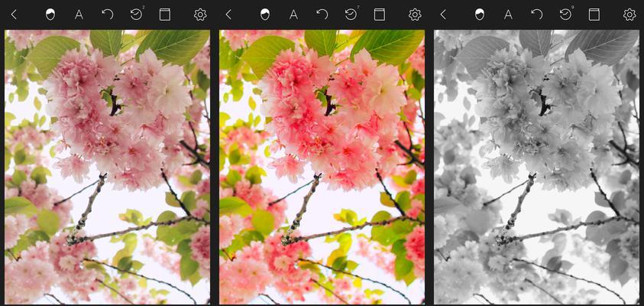Tap the A auto icon above the original pink photo
This screenshot has width=644, height=306.
[79, 15]
